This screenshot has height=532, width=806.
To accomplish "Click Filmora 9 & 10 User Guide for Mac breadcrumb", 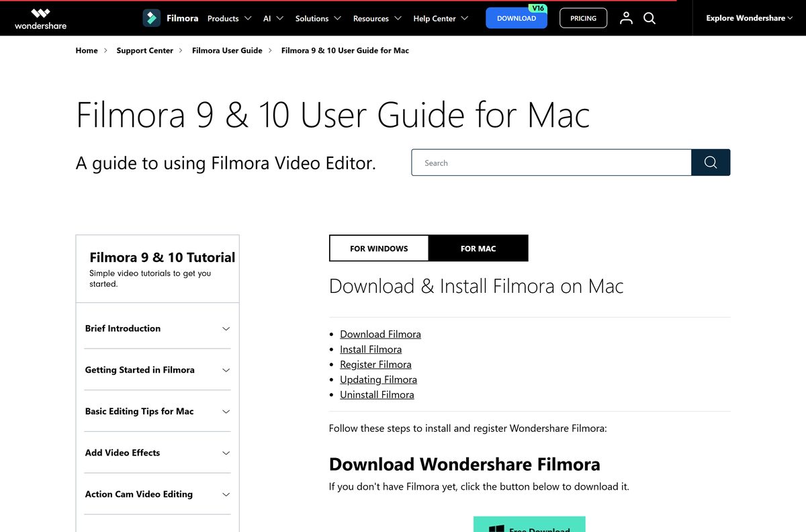I will tap(345, 50).
